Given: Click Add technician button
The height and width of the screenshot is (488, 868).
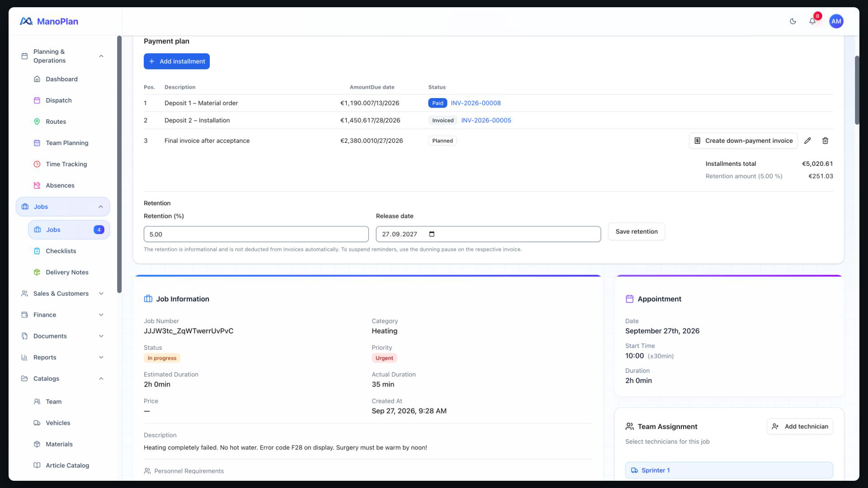Looking at the screenshot, I should pyautogui.click(x=800, y=427).
